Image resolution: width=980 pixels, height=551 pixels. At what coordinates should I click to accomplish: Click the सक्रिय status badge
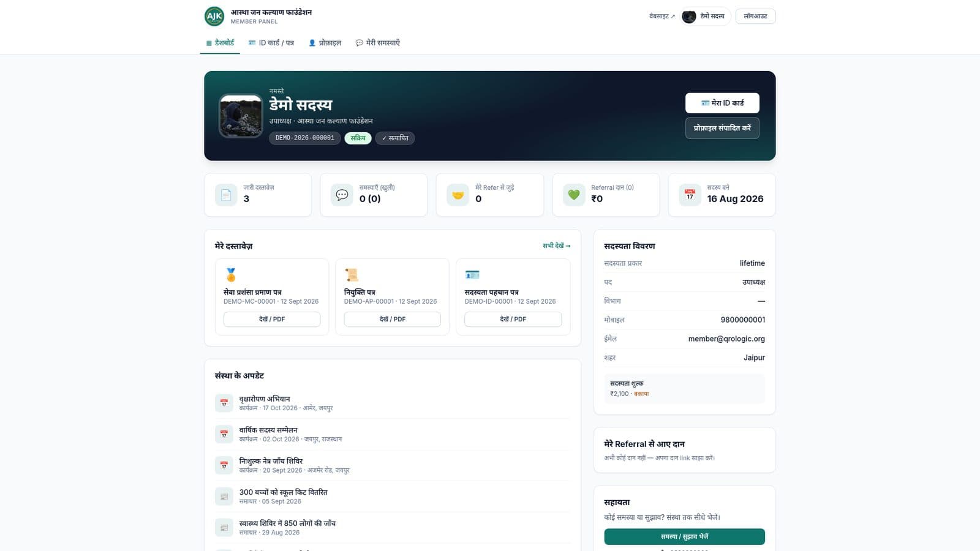click(x=358, y=138)
